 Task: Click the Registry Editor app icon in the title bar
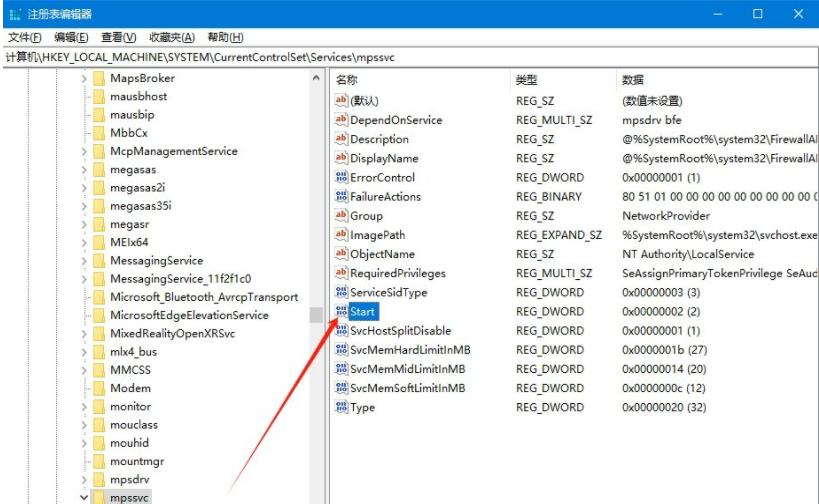(15, 14)
